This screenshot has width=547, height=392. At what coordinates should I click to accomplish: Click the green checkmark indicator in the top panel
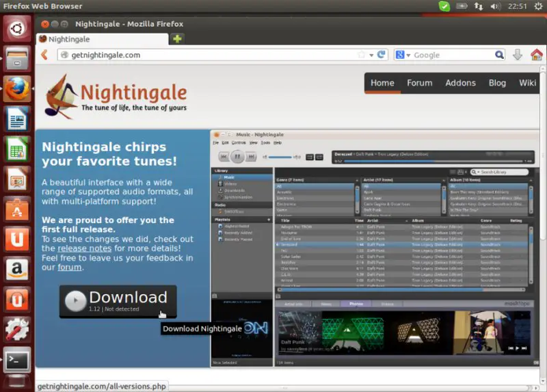444,6
